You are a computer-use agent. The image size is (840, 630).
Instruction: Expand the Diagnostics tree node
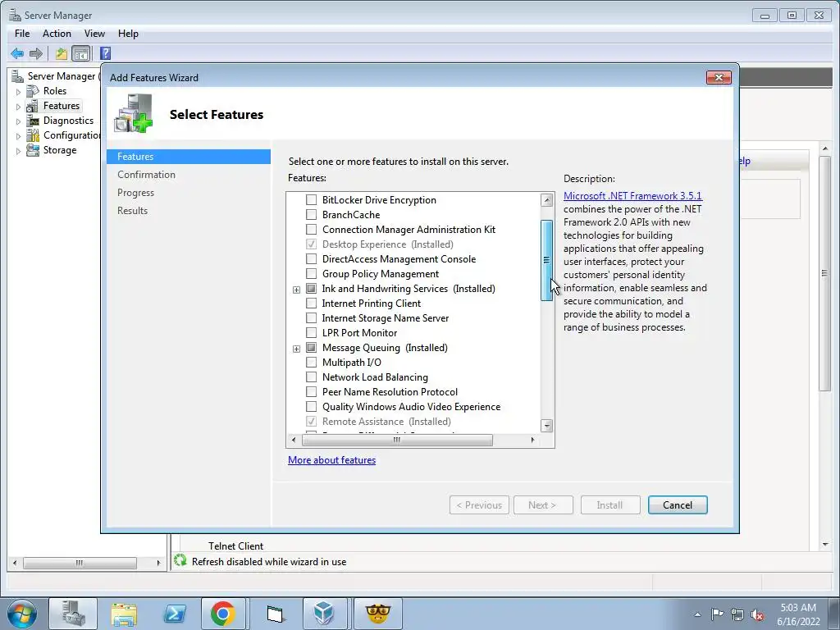pos(18,121)
